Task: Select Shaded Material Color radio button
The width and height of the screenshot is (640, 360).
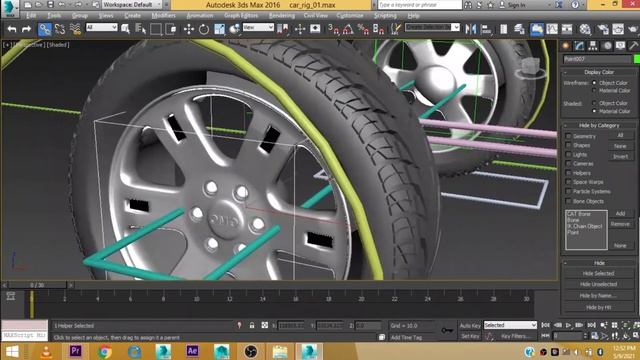Action: point(594,111)
